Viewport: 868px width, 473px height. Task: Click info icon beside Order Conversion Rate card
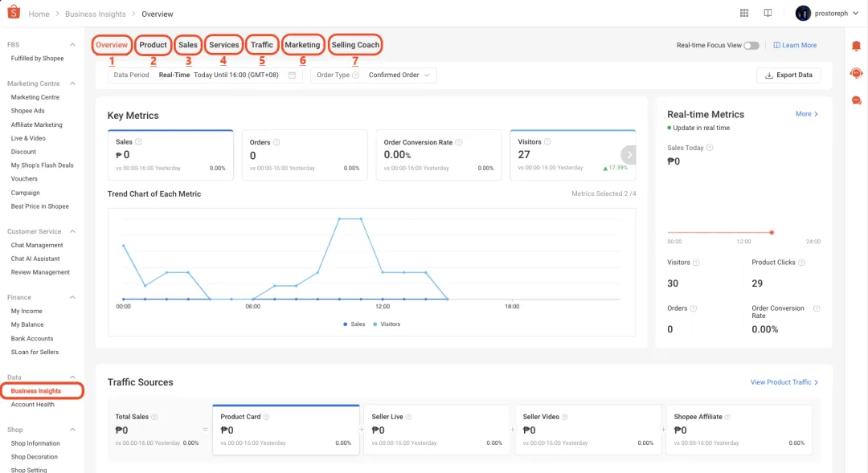coord(459,142)
